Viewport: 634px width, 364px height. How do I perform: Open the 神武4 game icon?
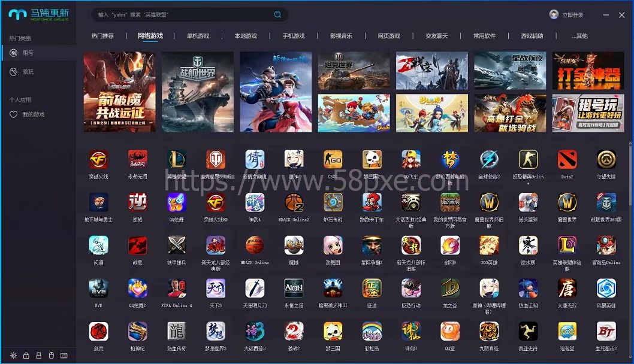255,202
